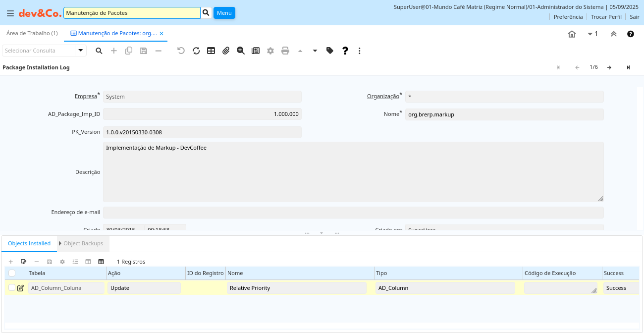Switch to the Objects Installed tab

coord(29,243)
